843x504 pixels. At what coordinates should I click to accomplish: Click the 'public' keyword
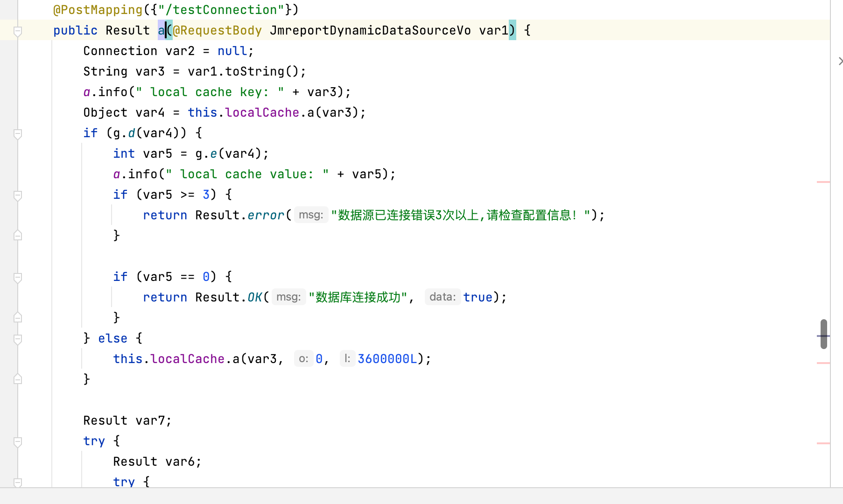(76, 30)
